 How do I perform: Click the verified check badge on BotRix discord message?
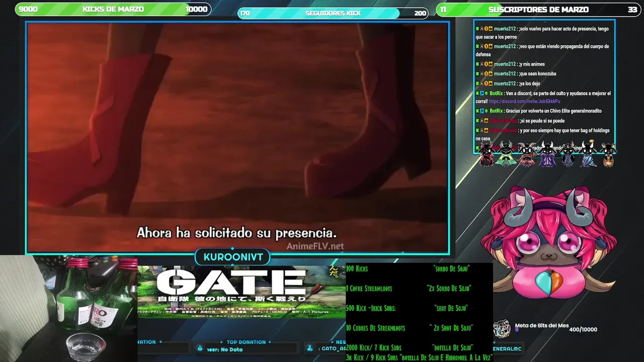(x=487, y=94)
